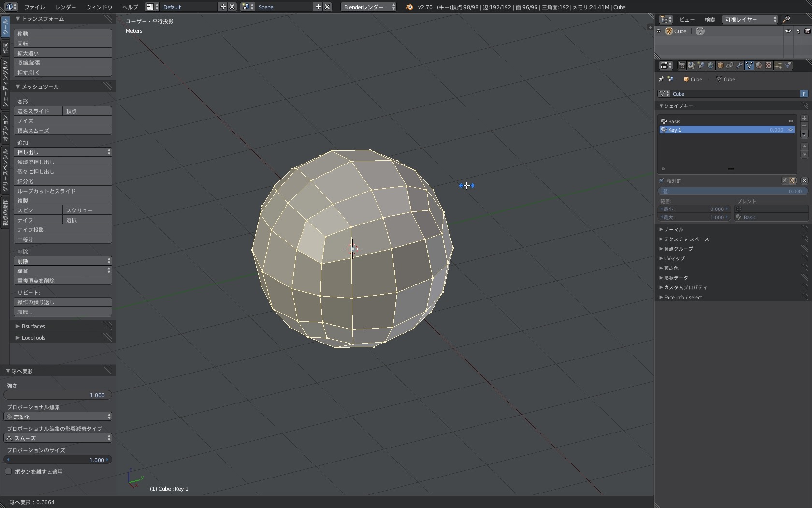812x508 pixels.
Task: Open the outliner 検索 menu
Action: tap(710, 20)
